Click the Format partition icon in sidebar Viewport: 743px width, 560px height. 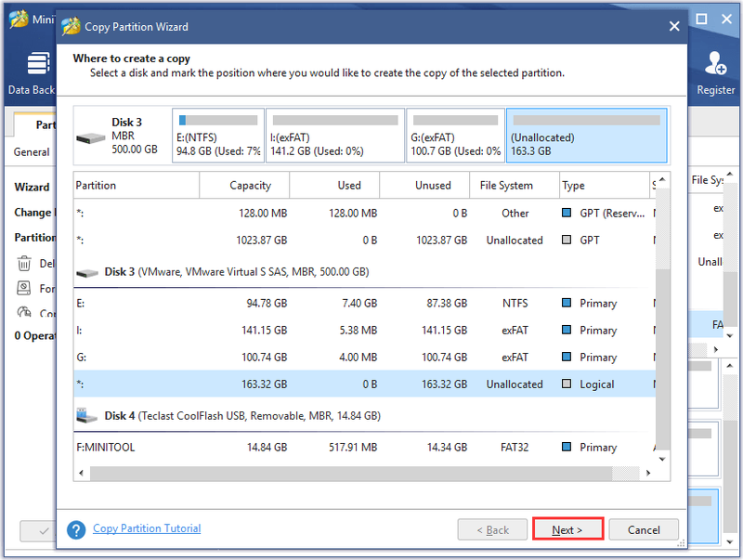click(x=24, y=288)
